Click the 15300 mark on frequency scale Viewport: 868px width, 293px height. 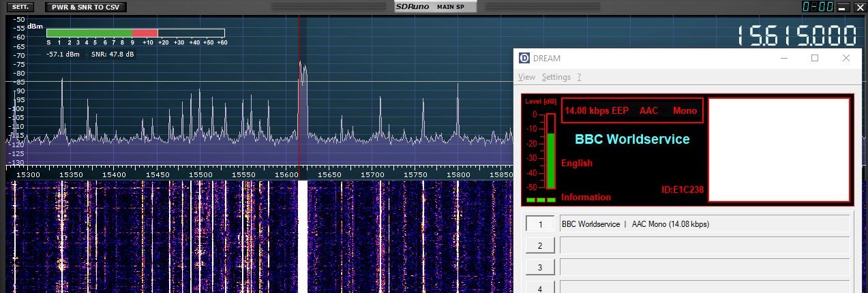(28, 175)
